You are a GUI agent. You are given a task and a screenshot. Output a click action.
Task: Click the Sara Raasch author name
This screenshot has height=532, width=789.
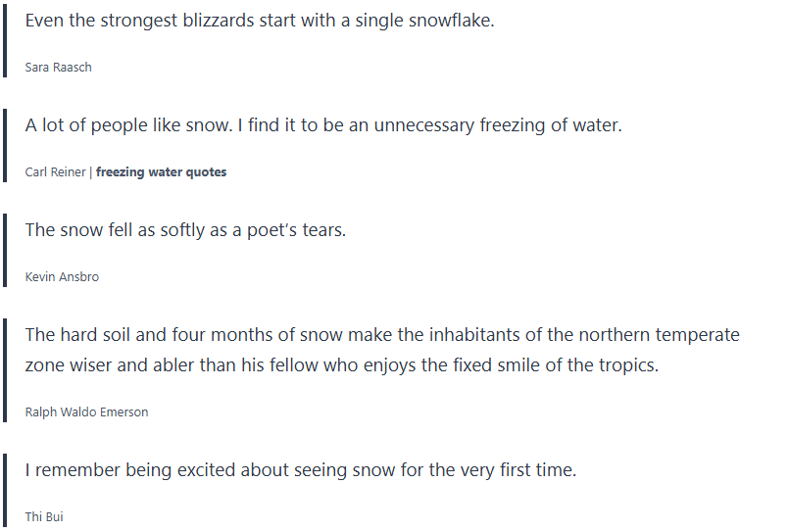58,68
